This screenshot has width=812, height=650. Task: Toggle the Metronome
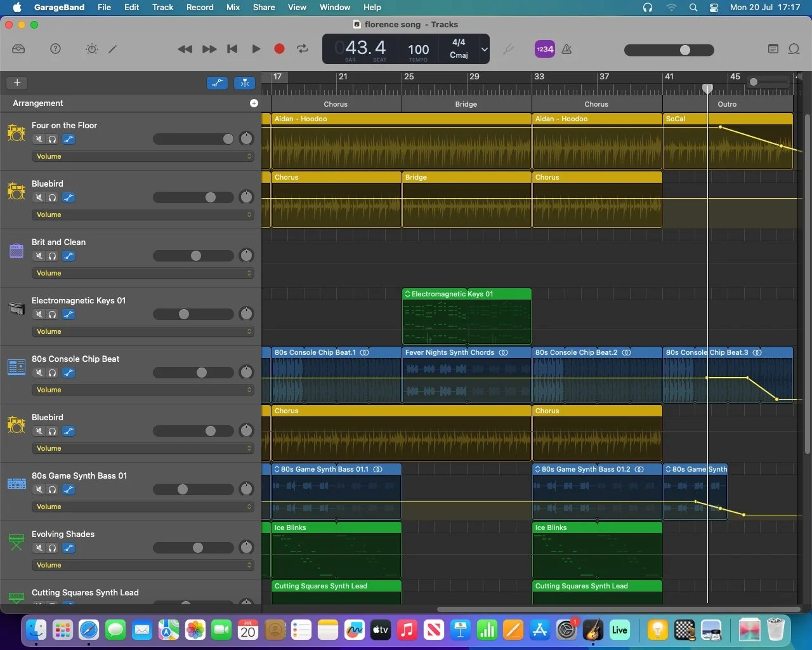tap(567, 49)
